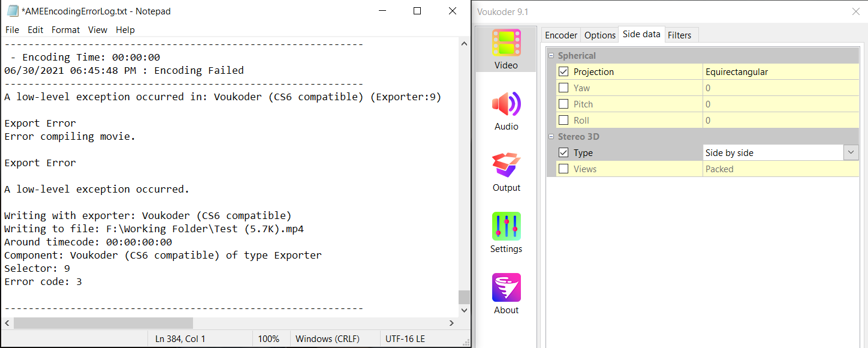
Task: Click the Equirectangular projection value field
Action: 779,72
